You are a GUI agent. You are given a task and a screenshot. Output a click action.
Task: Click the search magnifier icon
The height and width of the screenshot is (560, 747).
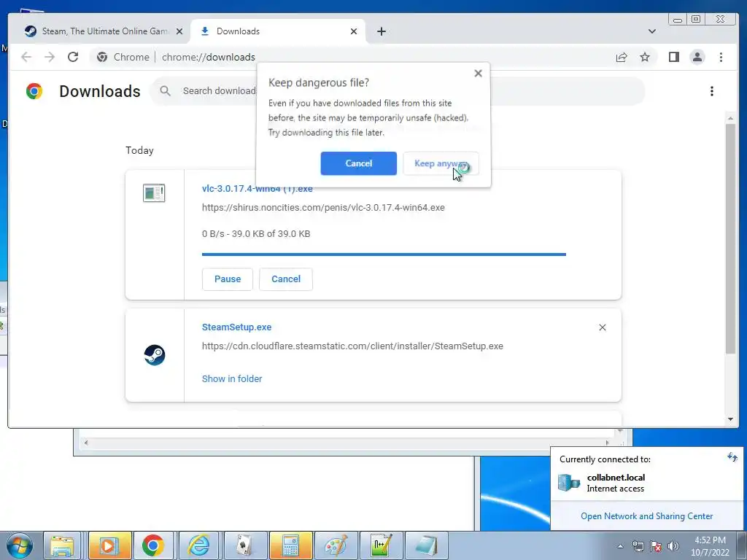pos(166,91)
